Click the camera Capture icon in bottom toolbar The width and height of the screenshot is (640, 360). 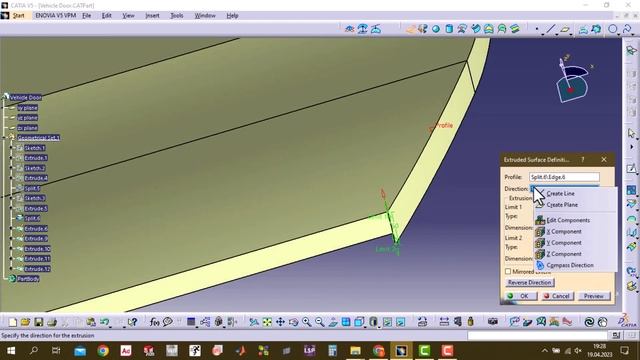tap(493, 322)
